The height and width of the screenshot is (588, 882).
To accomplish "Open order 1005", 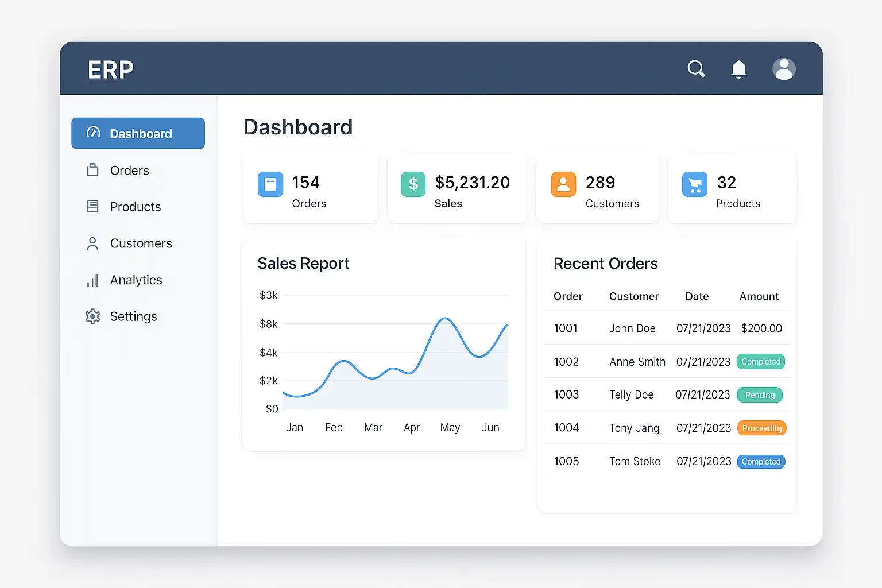I will (x=566, y=461).
